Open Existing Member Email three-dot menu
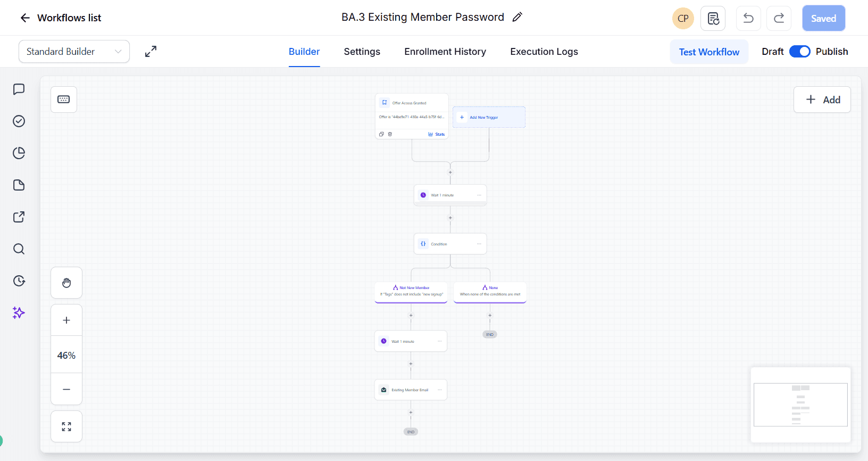Viewport: 868px width, 461px height. point(440,390)
